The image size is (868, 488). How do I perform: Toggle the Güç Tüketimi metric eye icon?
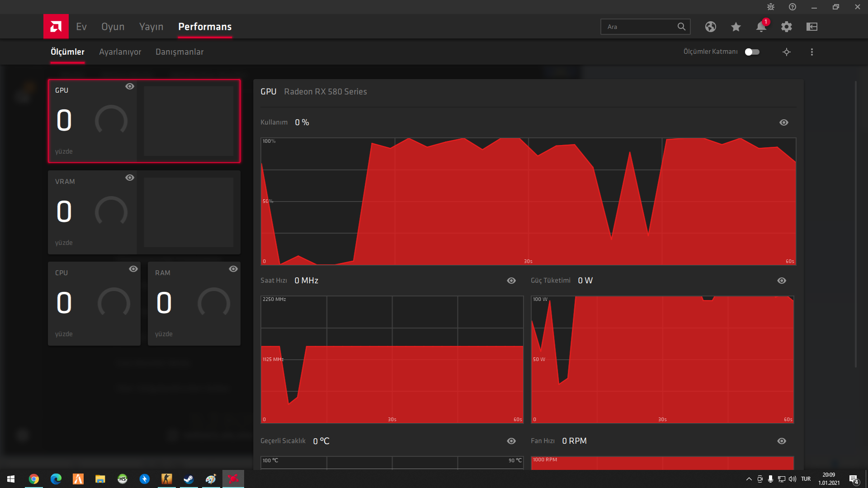click(782, 281)
